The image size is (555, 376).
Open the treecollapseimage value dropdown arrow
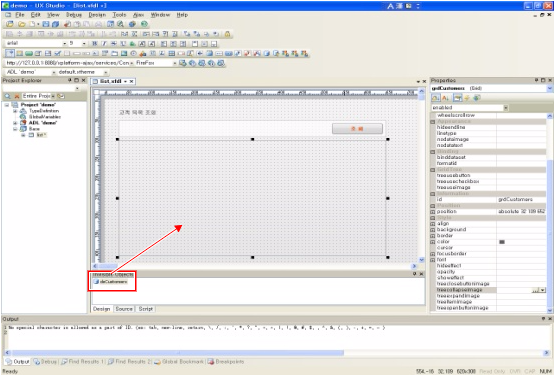(543, 290)
